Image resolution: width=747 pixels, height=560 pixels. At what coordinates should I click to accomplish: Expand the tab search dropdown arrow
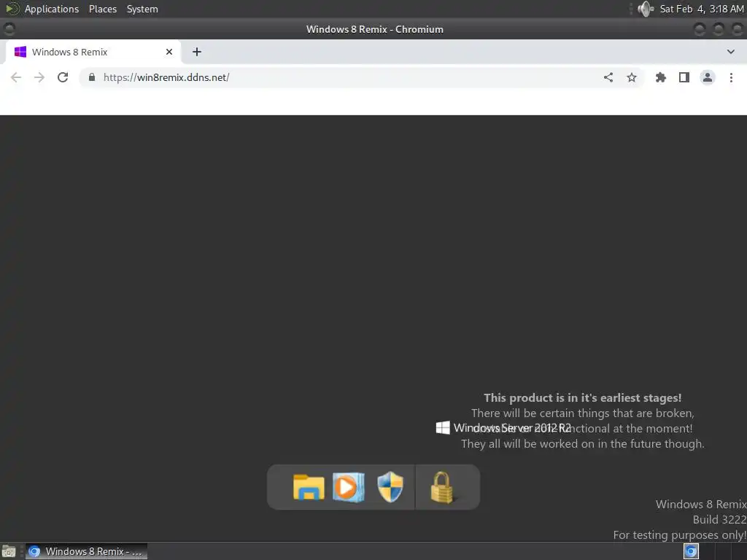pyautogui.click(x=731, y=52)
